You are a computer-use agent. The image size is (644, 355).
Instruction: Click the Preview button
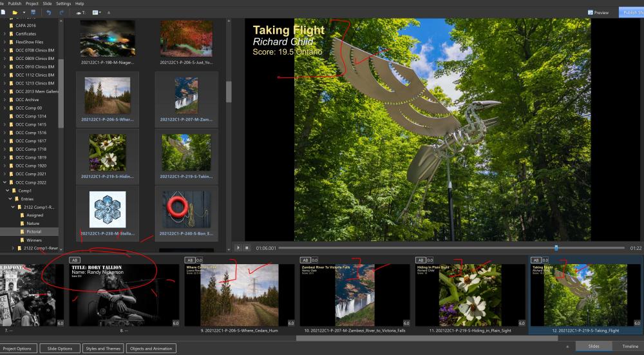click(598, 13)
